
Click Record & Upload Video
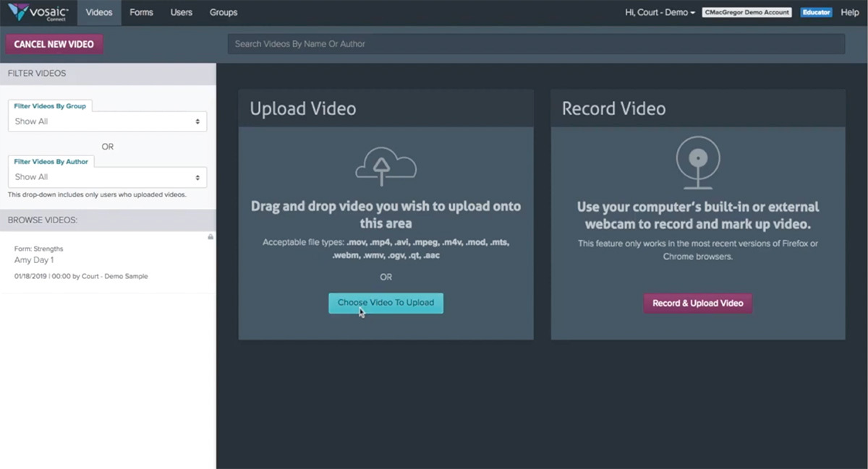click(x=697, y=304)
